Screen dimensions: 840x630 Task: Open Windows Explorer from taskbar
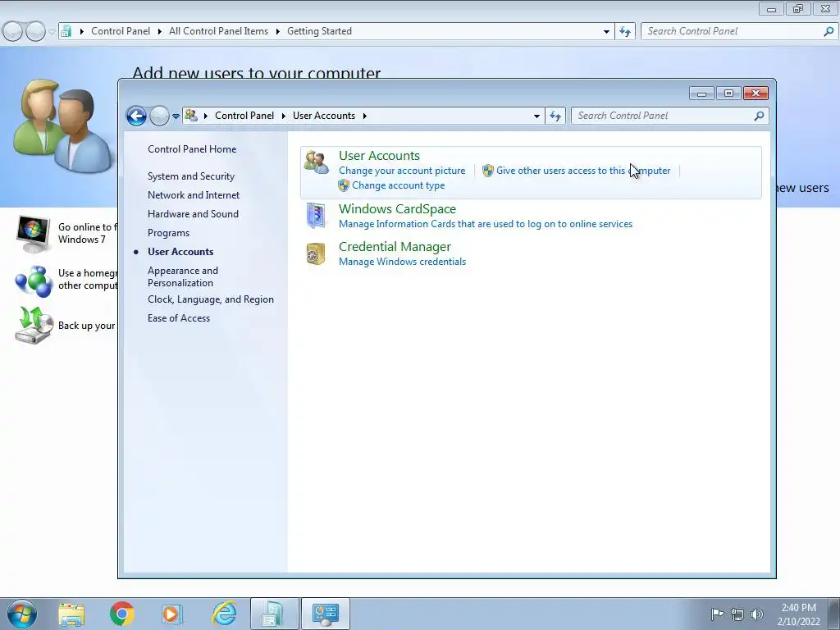click(x=71, y=614)
